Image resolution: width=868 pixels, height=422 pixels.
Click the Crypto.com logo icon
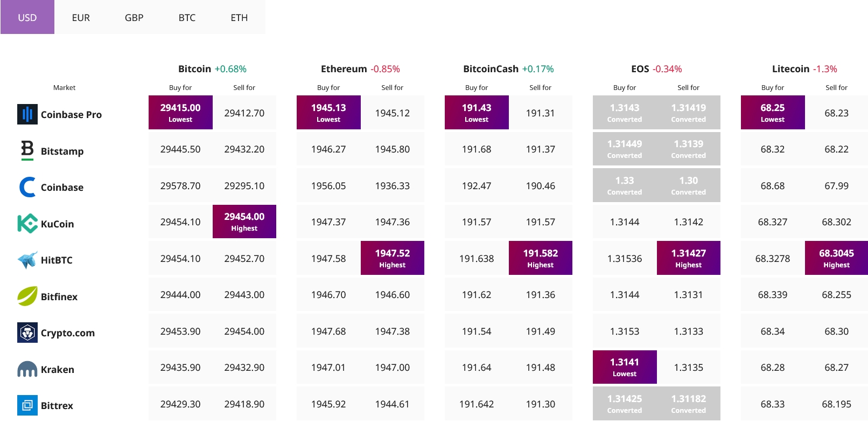click(27, 333)
